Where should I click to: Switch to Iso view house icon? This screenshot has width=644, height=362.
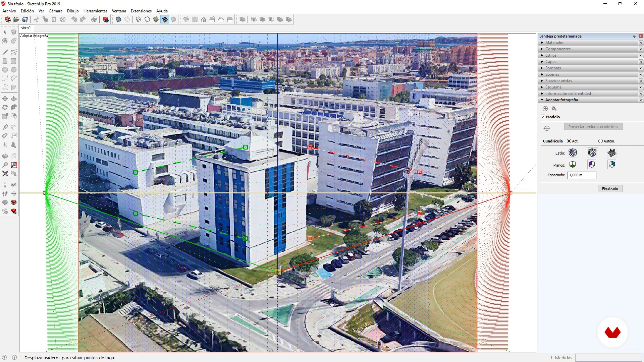[186, 20]
